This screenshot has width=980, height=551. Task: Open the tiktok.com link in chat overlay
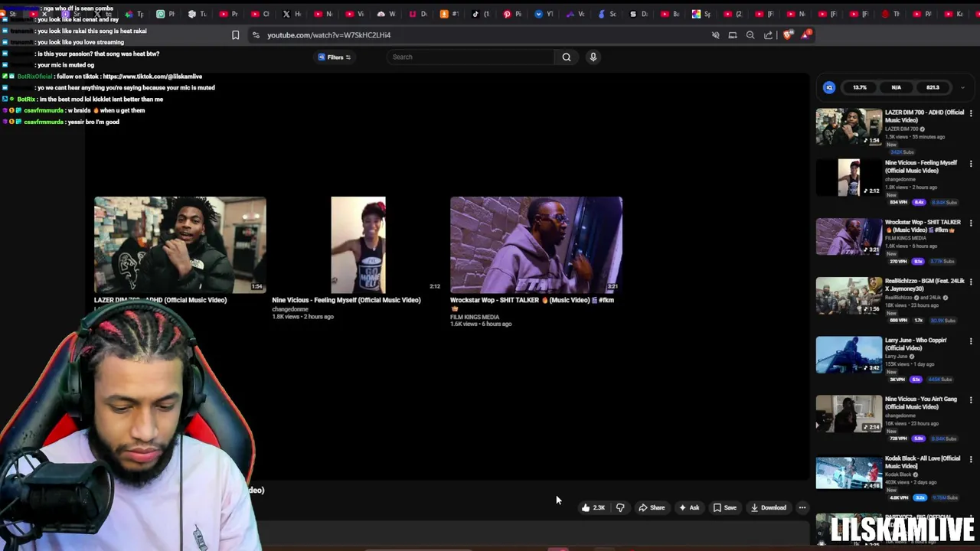[152, 77]
